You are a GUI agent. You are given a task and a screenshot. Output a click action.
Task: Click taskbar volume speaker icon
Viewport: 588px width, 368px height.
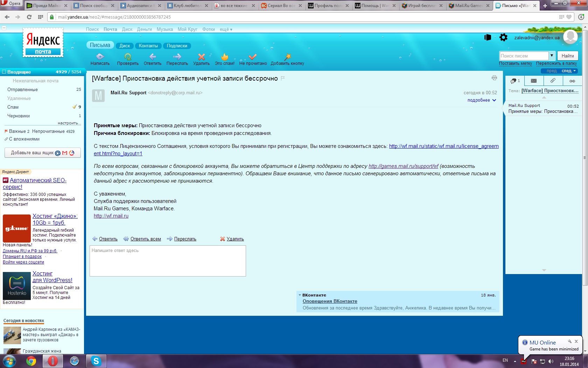coord(551,361)
